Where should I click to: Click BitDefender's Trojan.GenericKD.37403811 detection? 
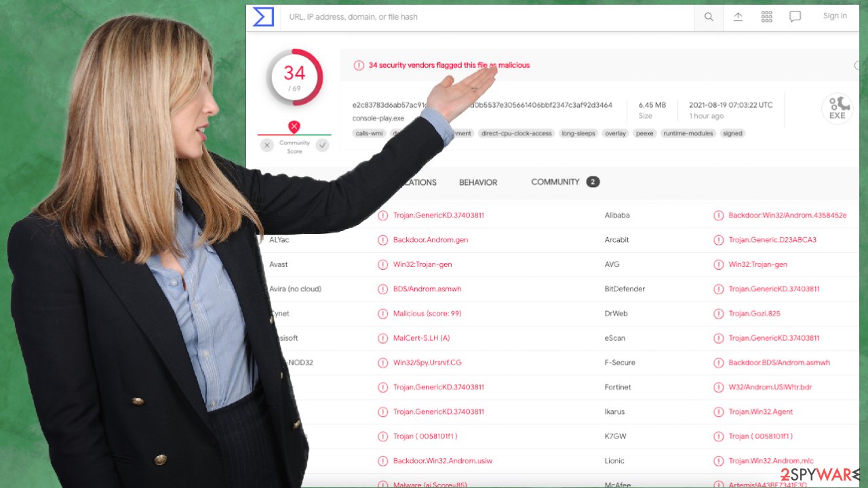pyautogui.click(x=774, y=289)
